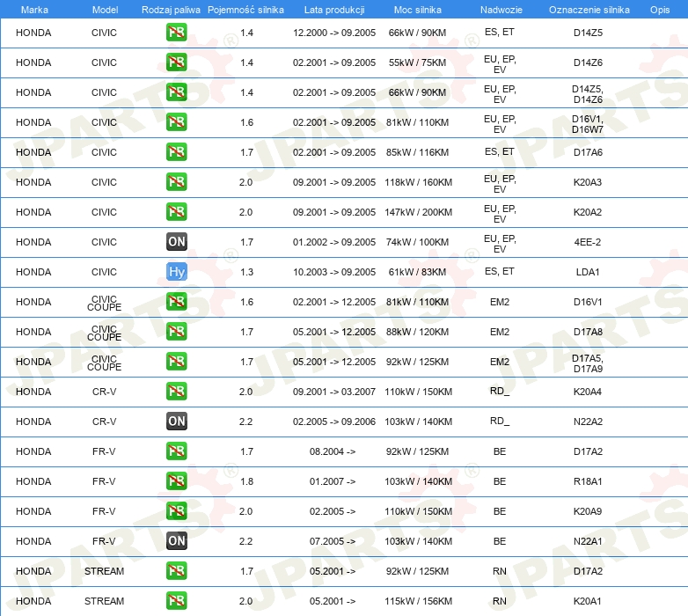
Task: Click Hy hybrid icon in LDA1 row
Action: [x=176, y=272]
